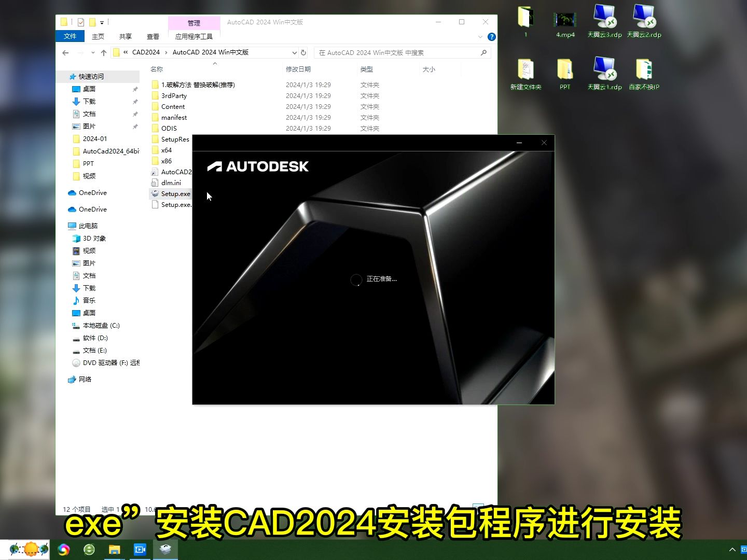Switch to the installer taskbar icon
The width and height of the screenshot is (747, 560).
pyautogui.click(x=165, y=550)
